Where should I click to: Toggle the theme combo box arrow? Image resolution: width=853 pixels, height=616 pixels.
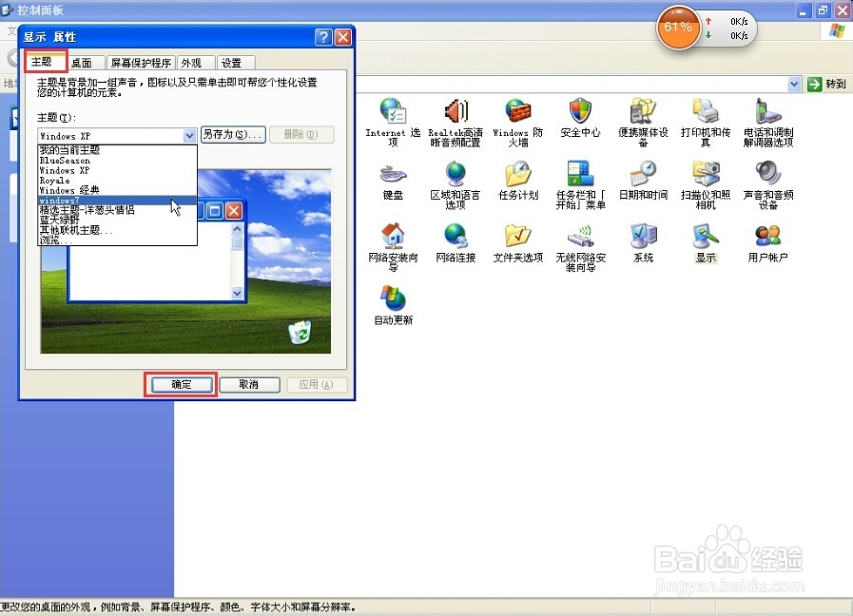tap(189, 135)
